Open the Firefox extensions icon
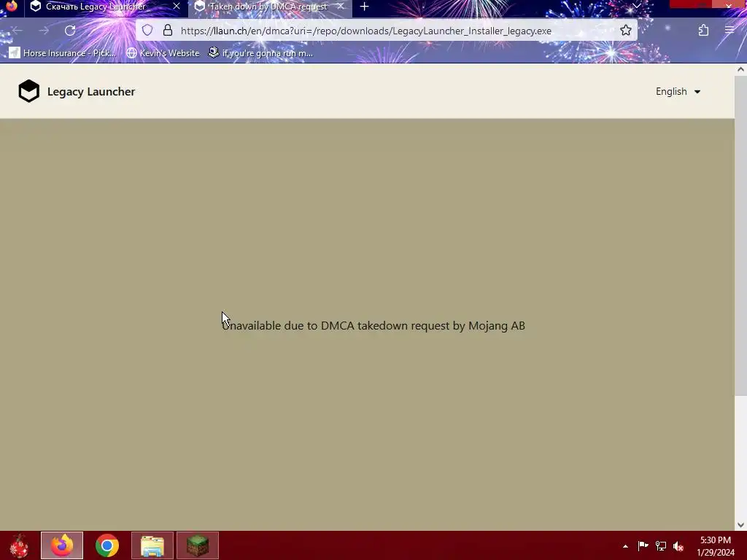 point(703,31)
